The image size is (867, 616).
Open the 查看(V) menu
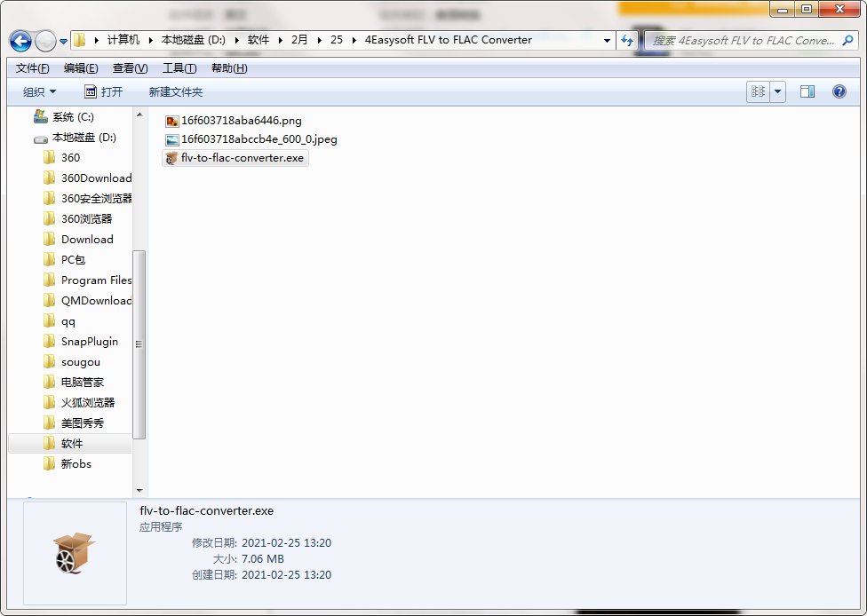point(130,68)
